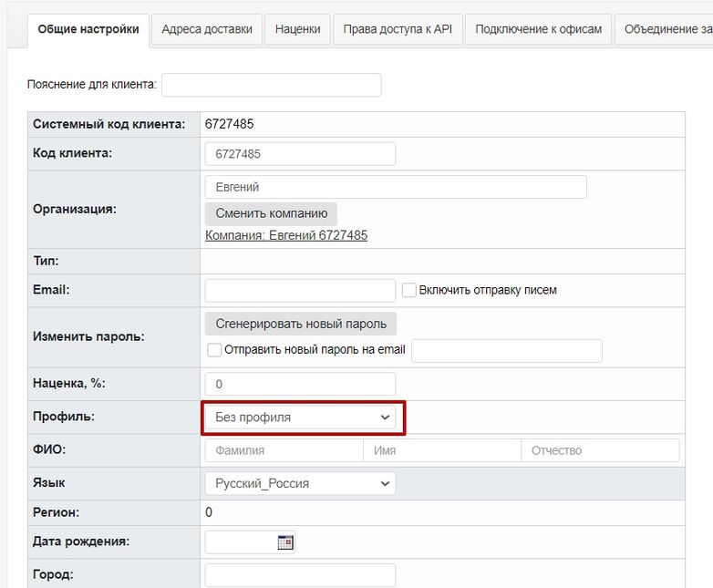The height and width of the screenshot is (588, 713).
Task: Click the Email input field
Action: (x=300, y=291)
